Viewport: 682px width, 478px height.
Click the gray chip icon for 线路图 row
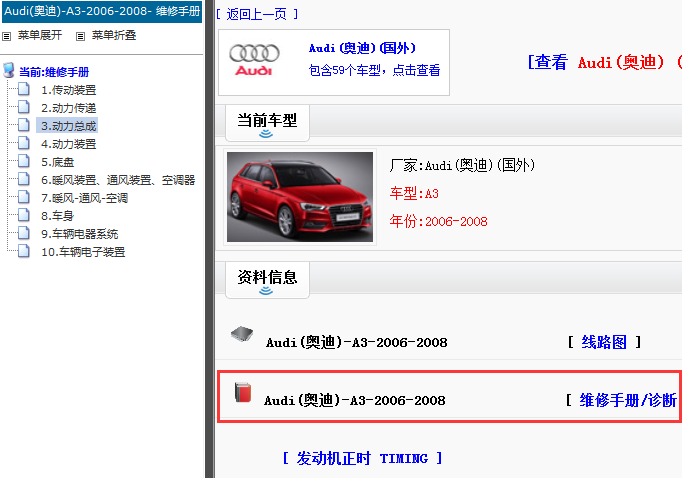tap(242, 334)
